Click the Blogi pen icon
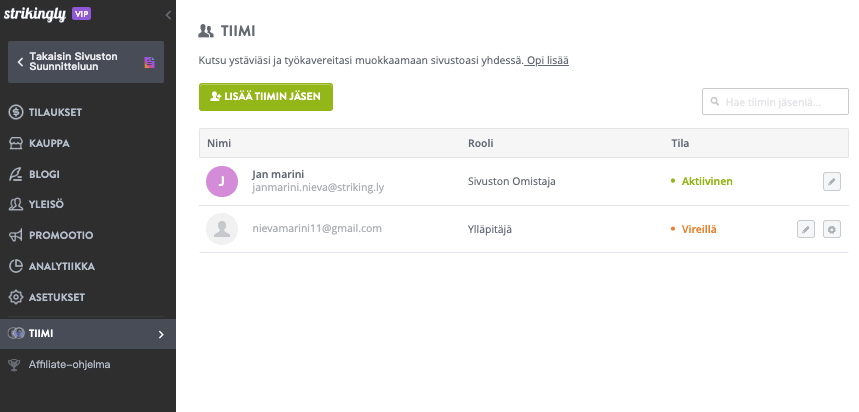Viewport: 859px width, 412px height. pyautogui.click(x=16, y=174)
